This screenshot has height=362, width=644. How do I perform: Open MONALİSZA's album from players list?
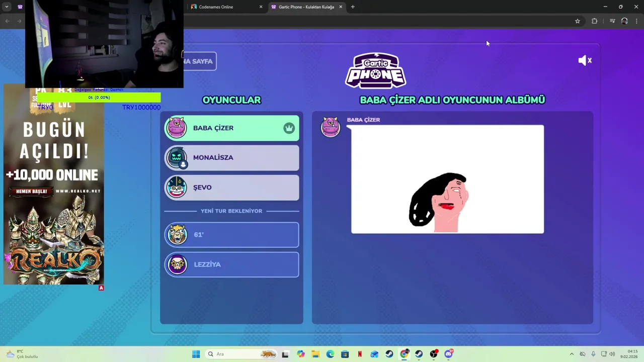(x=231, y=158)
